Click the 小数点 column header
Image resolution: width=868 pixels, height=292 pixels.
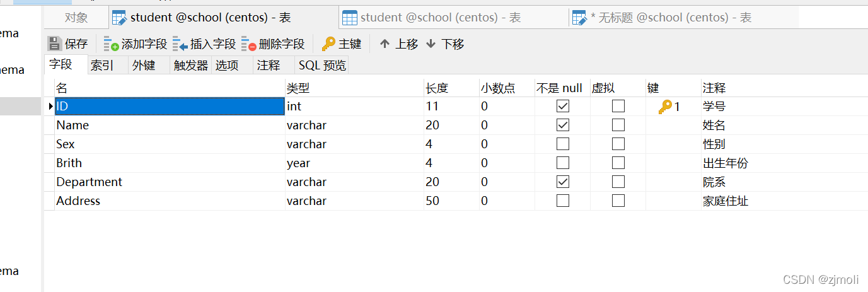507,88
